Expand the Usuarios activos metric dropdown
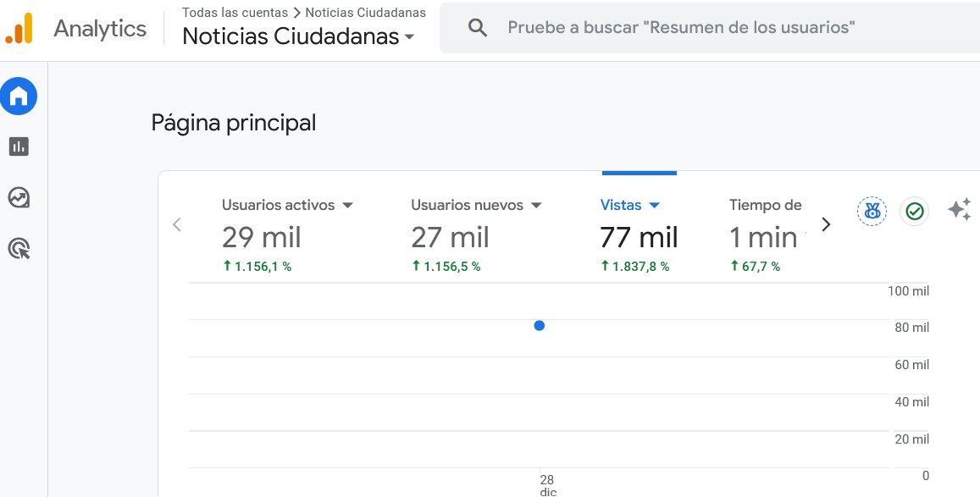This screenshot has height=497, width=980. (x=347, y=206)
